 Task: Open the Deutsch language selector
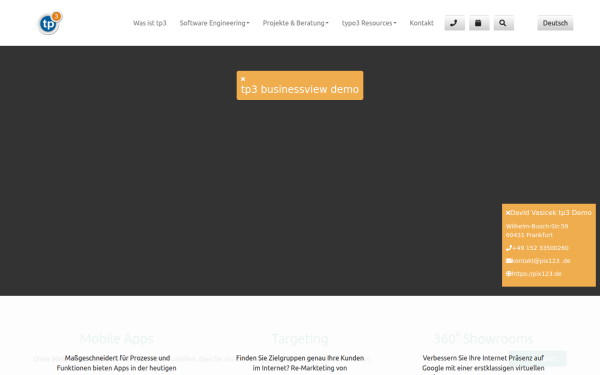click(x=555, y=23)
